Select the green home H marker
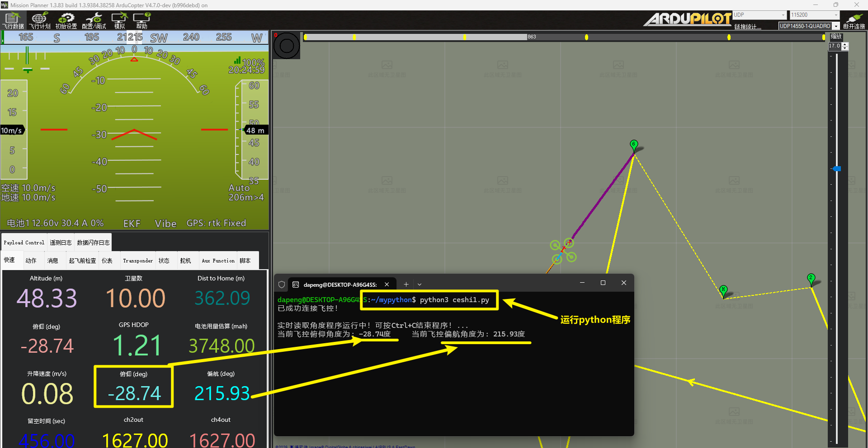Screen dimensions: 868x448 click(723, 290)
